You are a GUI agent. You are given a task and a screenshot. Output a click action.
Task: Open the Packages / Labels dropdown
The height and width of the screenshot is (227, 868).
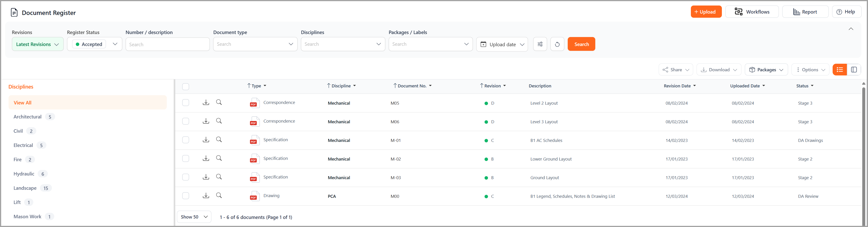click(430, 44)
